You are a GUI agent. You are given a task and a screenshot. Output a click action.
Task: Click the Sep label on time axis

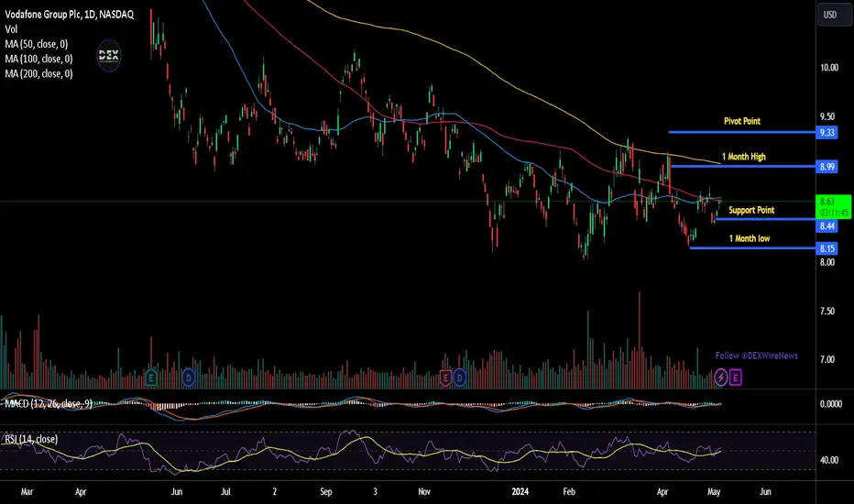click(325, 491)
